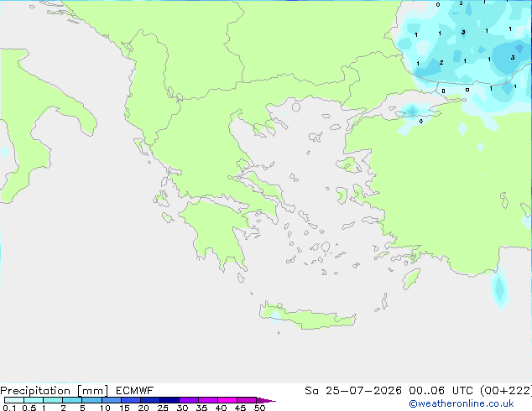Image resolution: width=532 pixels, height=411 pixels.
Task: Open the weatheronline.co.uk copyright link
Action: (x=462, y=403)
